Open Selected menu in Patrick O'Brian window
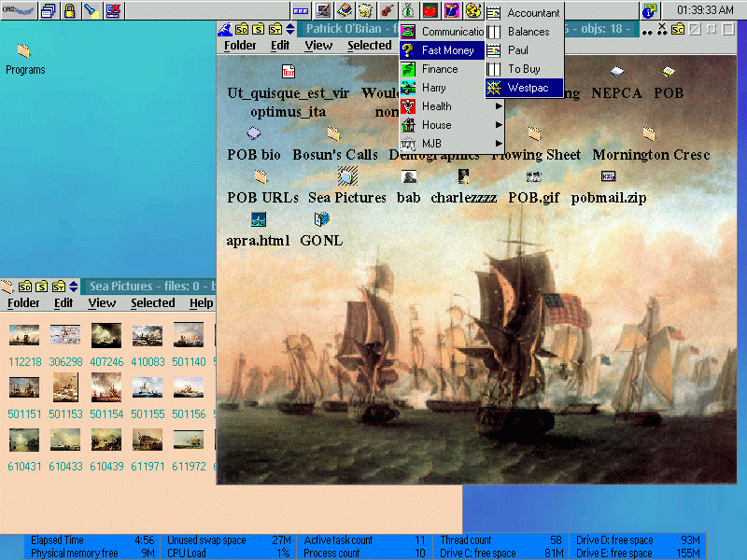747x560 pixels. pyautogui.click(x=369, y=45)
